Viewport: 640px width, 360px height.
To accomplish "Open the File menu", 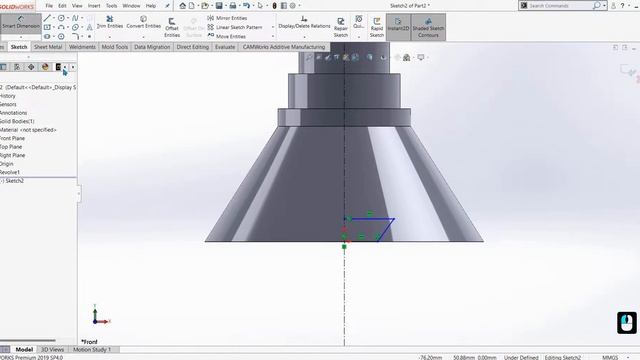I will point(49,6).
